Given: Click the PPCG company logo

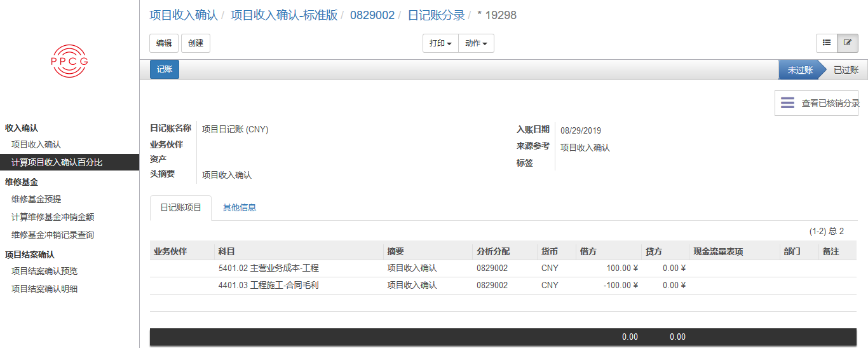Looking at the screenshot, I should pyautogui.click(x=69, y=61).
